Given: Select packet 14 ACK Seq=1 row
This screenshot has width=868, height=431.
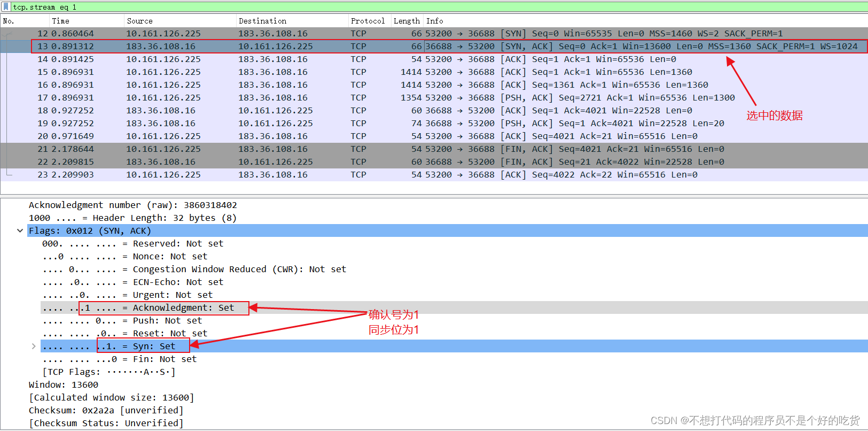Looking at the screenshot, I should pos(434,59).
